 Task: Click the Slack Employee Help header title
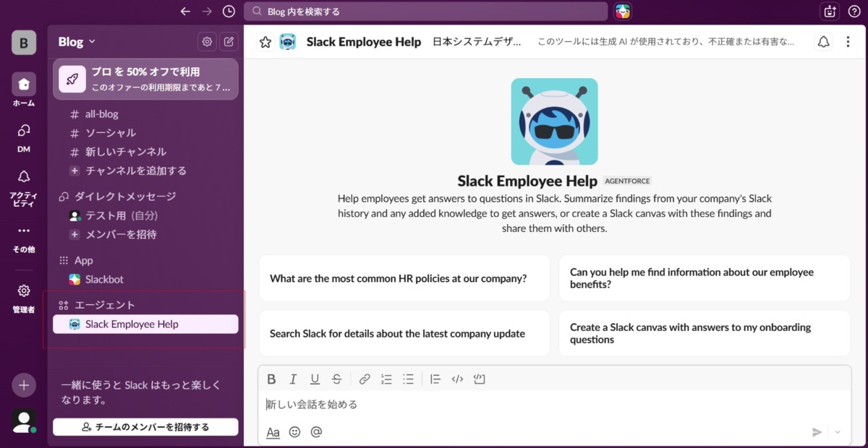point(364,42)
